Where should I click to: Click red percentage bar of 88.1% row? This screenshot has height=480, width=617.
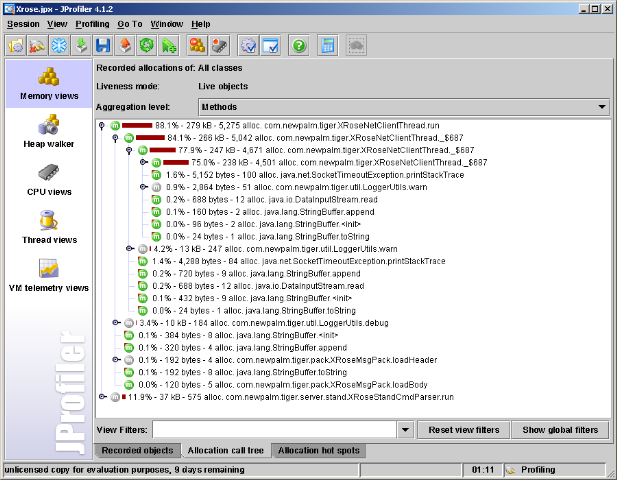(137, 126)
